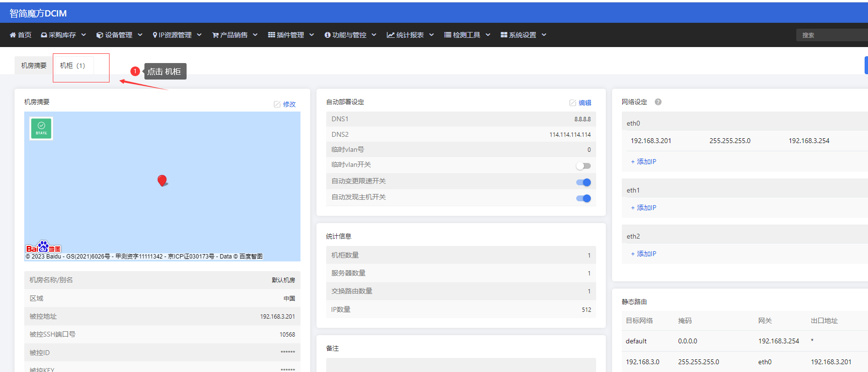Click the Baidu map logo
The width and height of the screenshot is (868, 372).
(44, 247)
